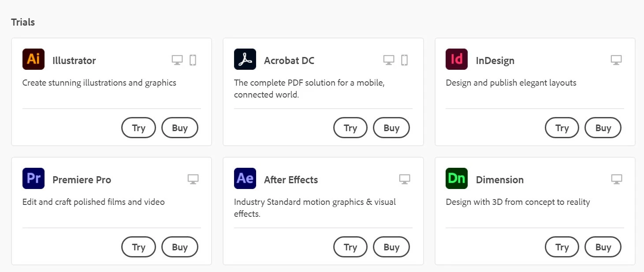Click the After Effects title text

click(x=291, y=180)
